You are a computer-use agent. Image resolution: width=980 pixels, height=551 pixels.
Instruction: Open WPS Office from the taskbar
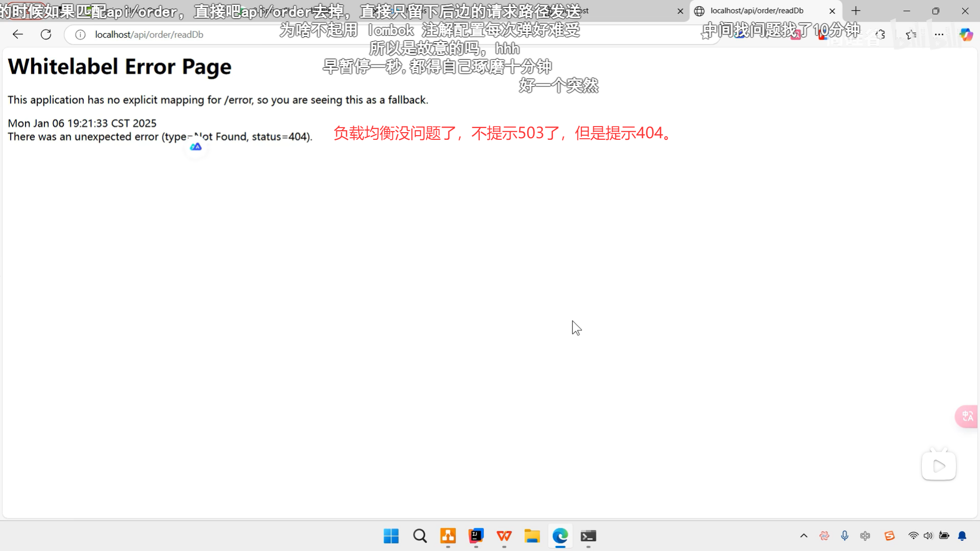(504, 536)
